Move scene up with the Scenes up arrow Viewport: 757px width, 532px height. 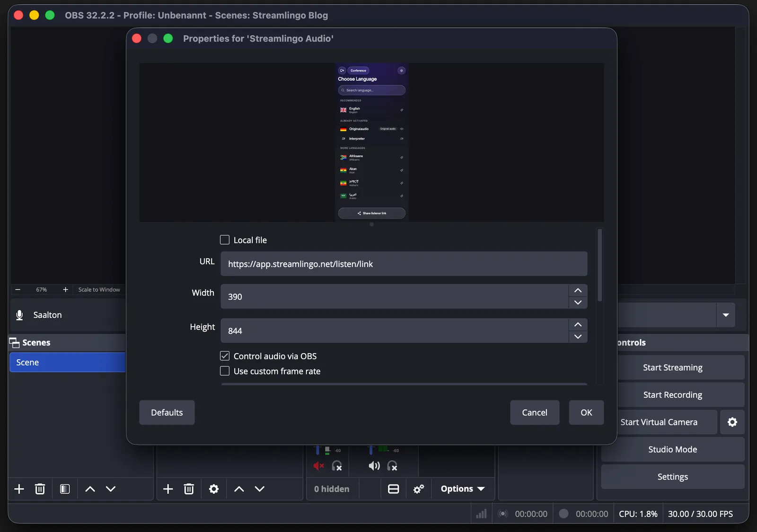click(x=90, y=489)
